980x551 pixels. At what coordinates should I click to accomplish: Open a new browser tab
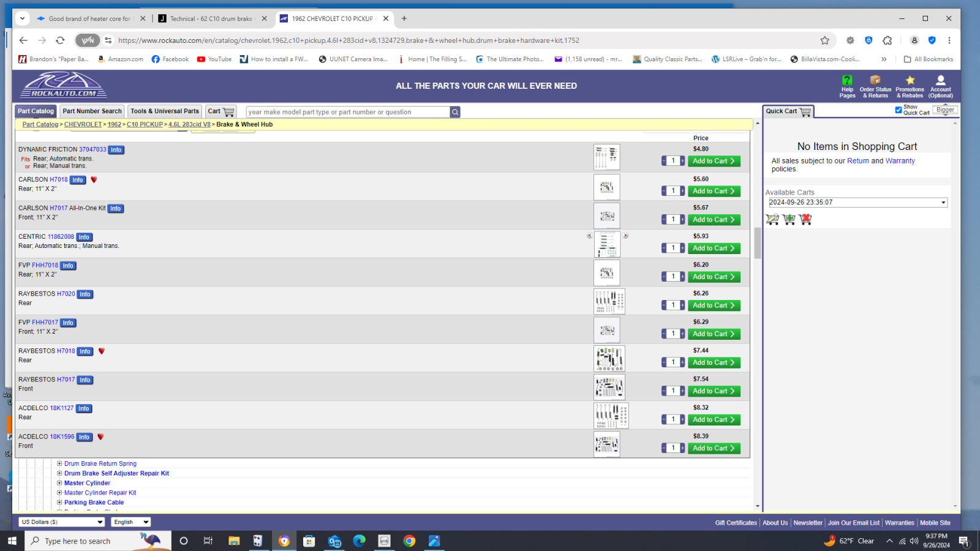(x=404, y=18)
